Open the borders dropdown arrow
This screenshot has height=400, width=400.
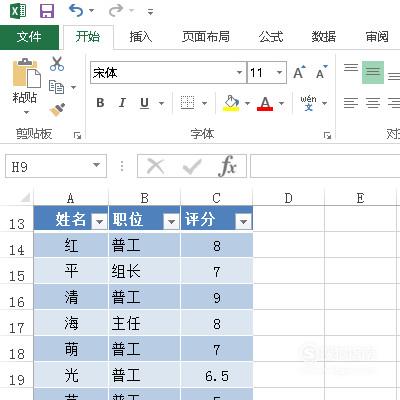(205, 103)
